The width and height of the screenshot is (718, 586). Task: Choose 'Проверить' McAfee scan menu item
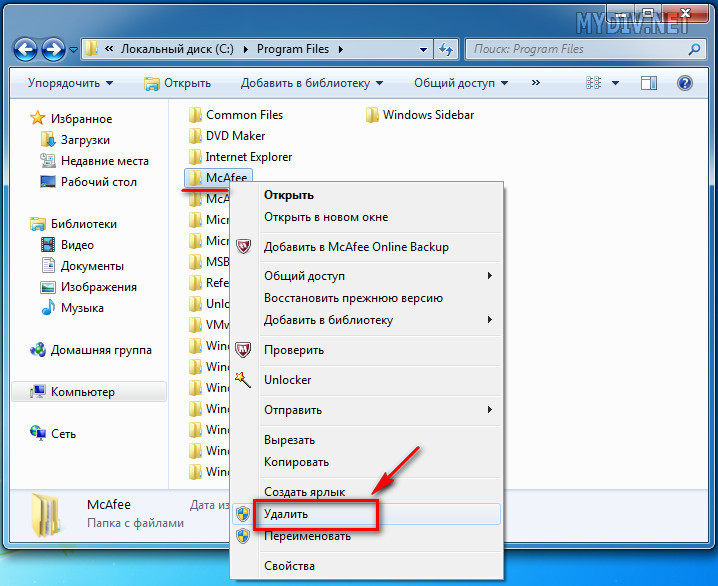(x=365, y=350)
